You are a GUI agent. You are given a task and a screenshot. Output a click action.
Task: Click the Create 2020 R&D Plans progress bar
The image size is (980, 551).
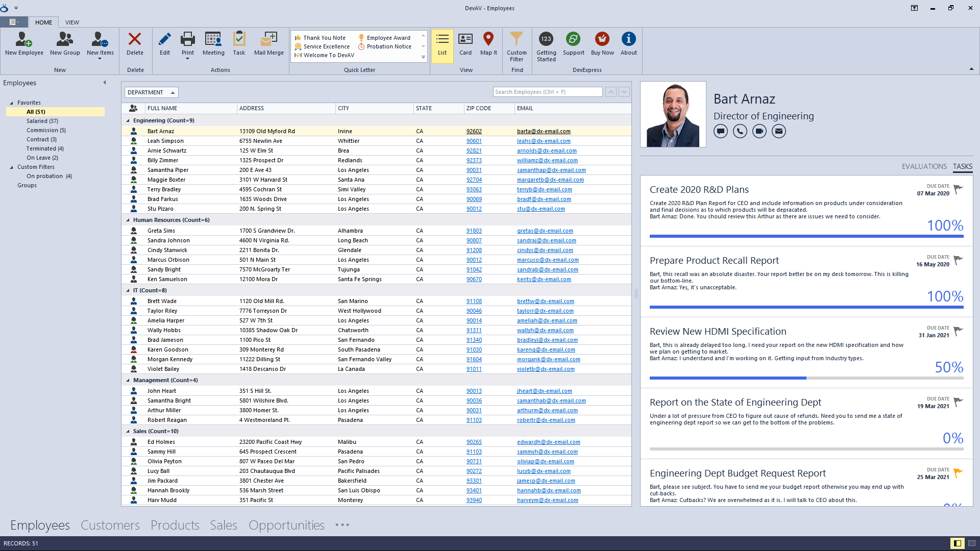click(806, 236)
